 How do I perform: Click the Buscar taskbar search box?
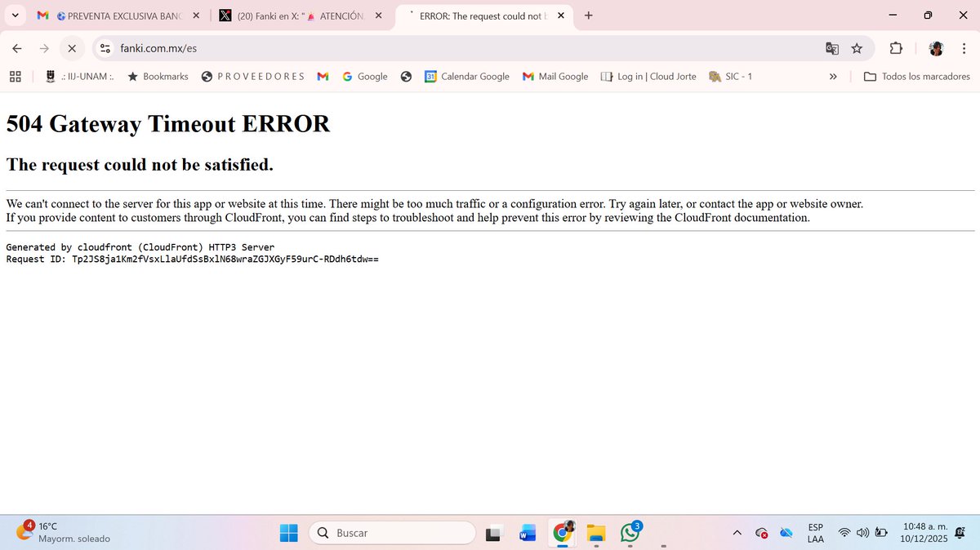tap(392, 533)
